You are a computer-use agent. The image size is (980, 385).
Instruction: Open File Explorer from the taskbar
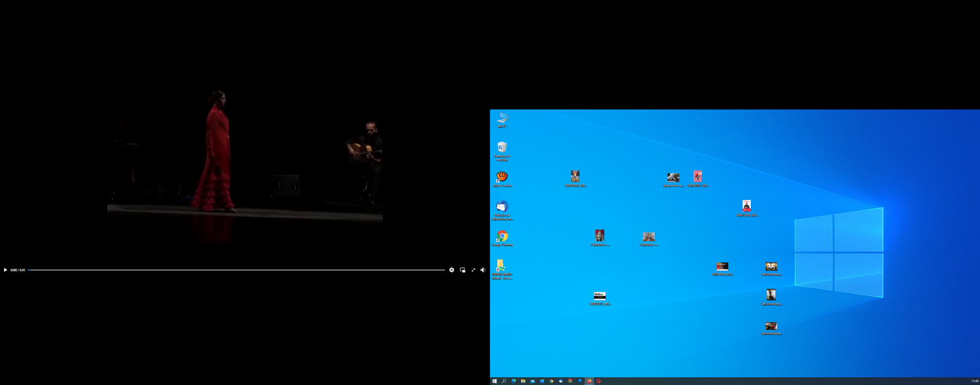click(x=523, y=381)
